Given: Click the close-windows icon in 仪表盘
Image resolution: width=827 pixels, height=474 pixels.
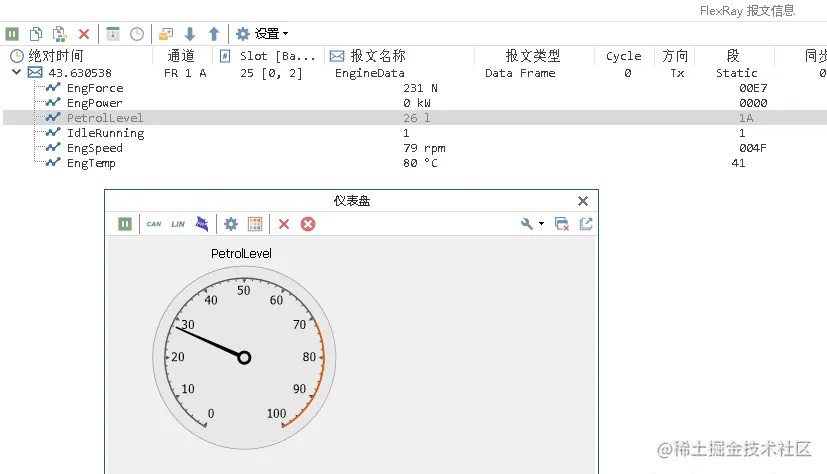Looking at the screenshot, I should 562,224.
